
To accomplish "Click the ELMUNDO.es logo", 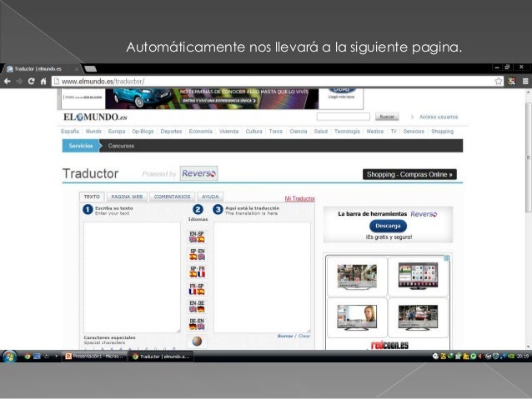I will point(95,117).
